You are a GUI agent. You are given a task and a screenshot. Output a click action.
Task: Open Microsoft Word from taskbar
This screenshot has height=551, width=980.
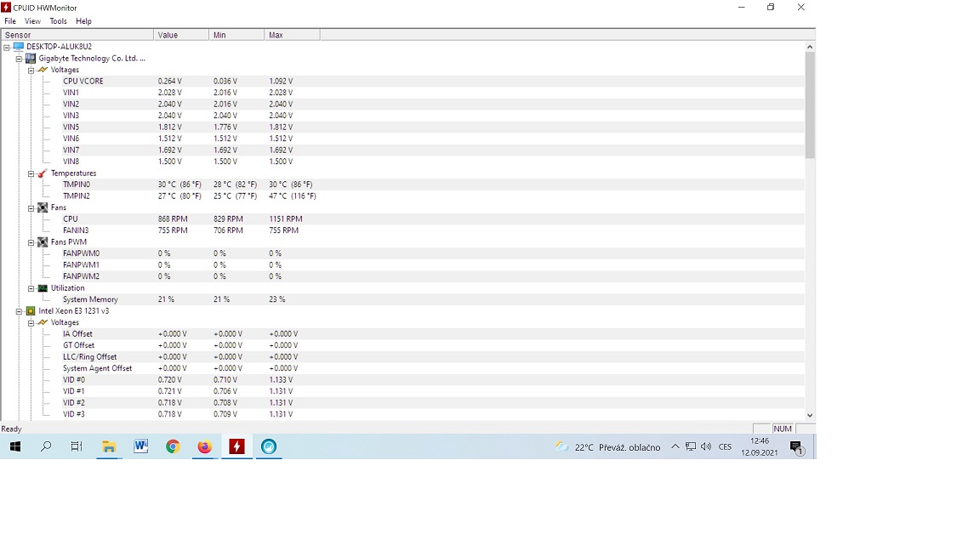pos(140,446)
